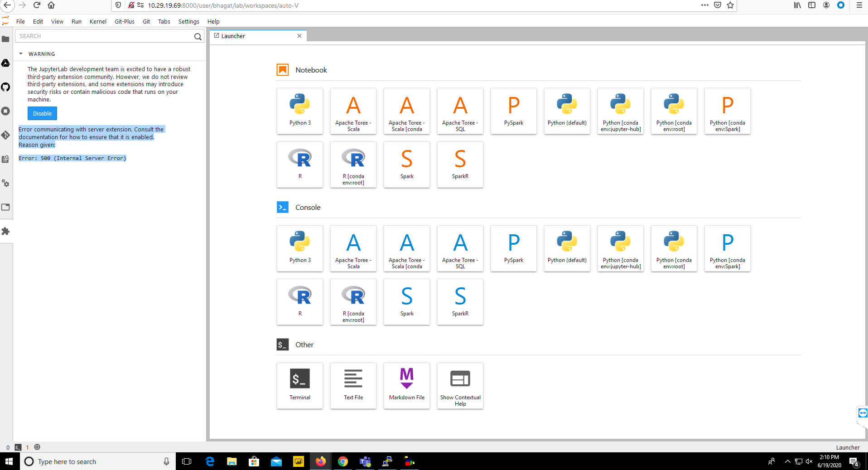Launch a PySpark notebook
The image size is (868, 470).
pos(513,111)
